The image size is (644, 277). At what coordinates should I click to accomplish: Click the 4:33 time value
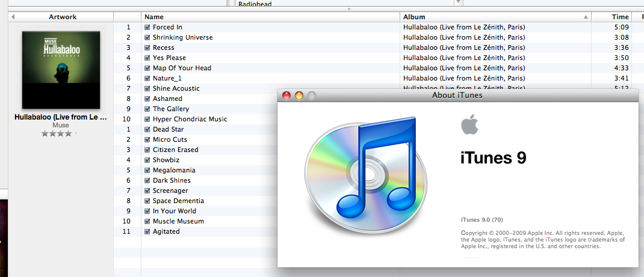click(x=621, y=68)
